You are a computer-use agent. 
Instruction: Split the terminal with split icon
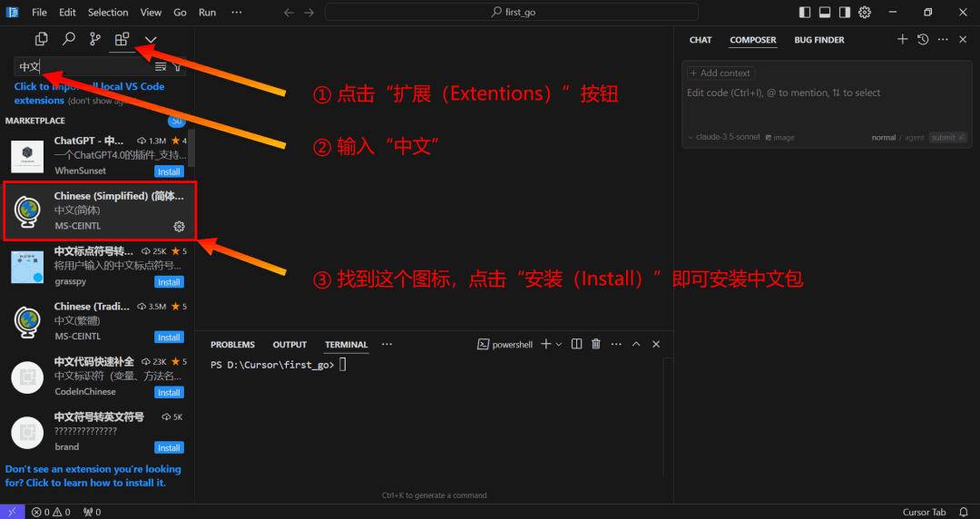pos(577,344)
